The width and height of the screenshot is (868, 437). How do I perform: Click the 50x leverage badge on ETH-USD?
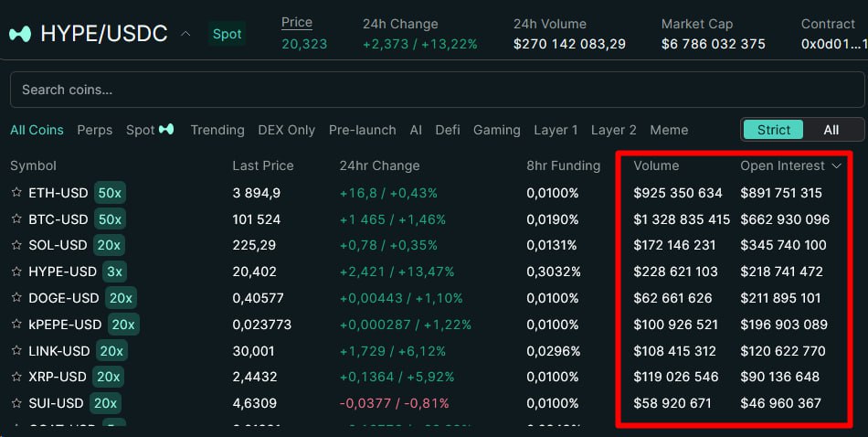point(110,193)
